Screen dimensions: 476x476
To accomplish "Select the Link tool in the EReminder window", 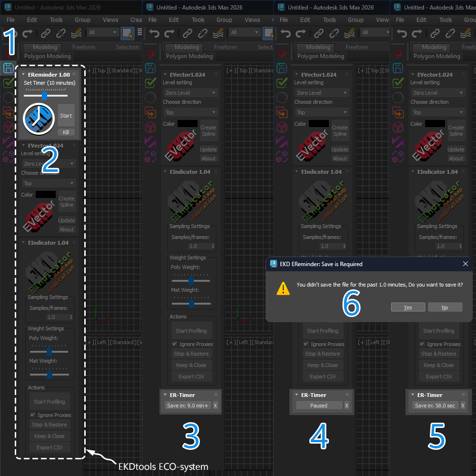I will point(46,33).
